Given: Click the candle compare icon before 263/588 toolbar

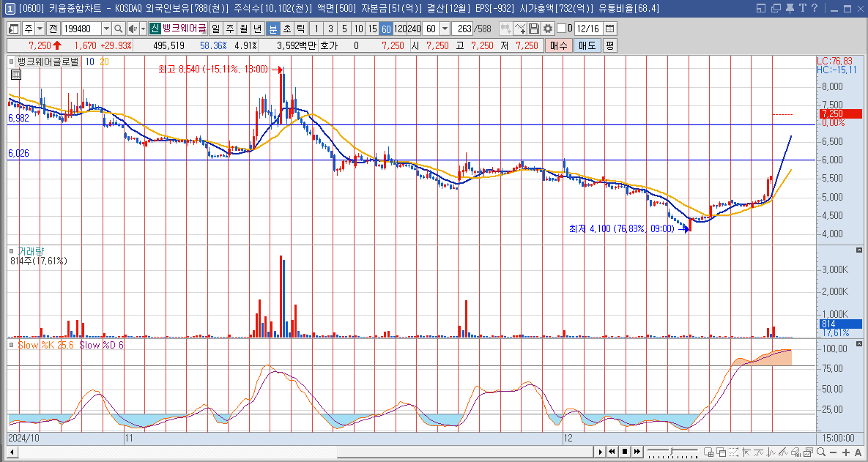Looking at the screenshot, I should pos(505,29).
